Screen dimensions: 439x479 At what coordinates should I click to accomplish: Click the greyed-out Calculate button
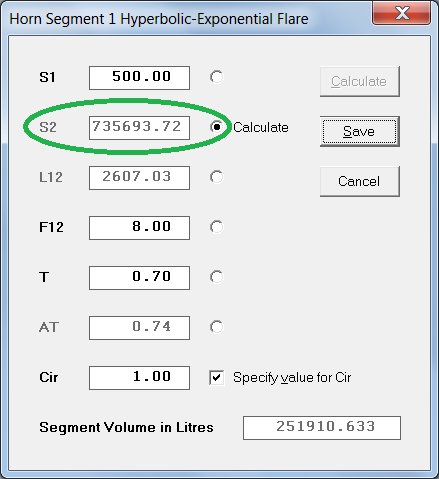[x=360, y=82]
